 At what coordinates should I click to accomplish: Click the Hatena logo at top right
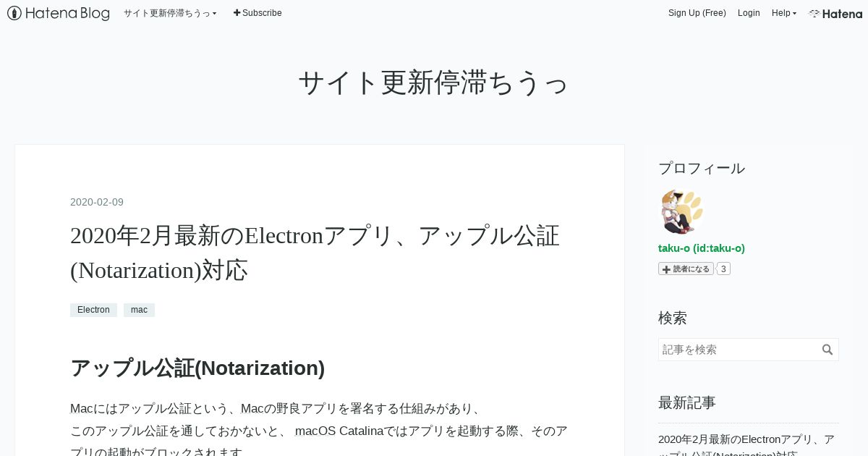click(835, 13)
